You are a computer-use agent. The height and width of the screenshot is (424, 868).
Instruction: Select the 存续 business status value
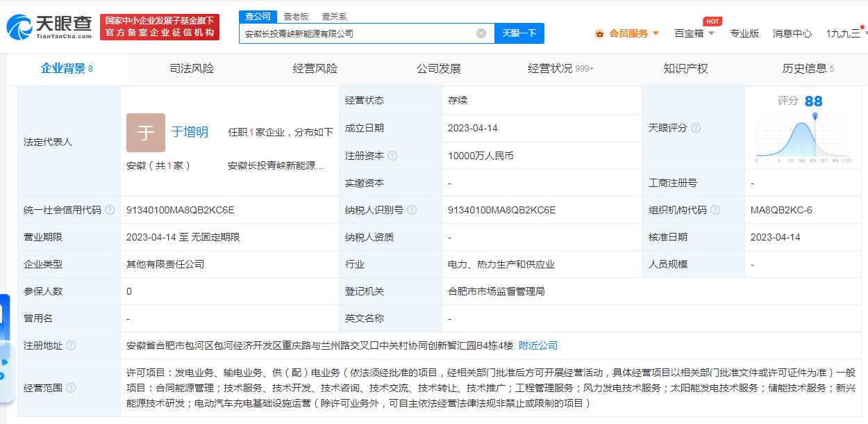pyautogui.click(x=458, y=100)
